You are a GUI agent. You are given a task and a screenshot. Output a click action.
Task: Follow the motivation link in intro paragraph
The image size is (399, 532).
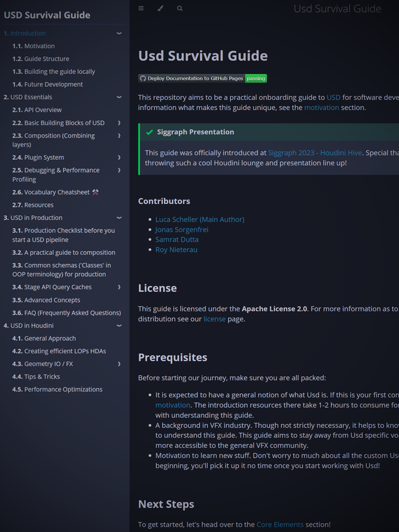(321, 108)
